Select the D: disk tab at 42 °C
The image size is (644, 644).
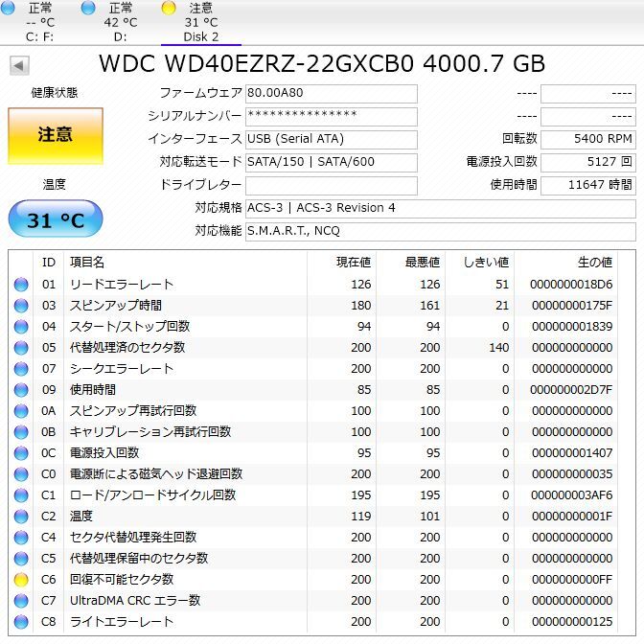[121, 22]
